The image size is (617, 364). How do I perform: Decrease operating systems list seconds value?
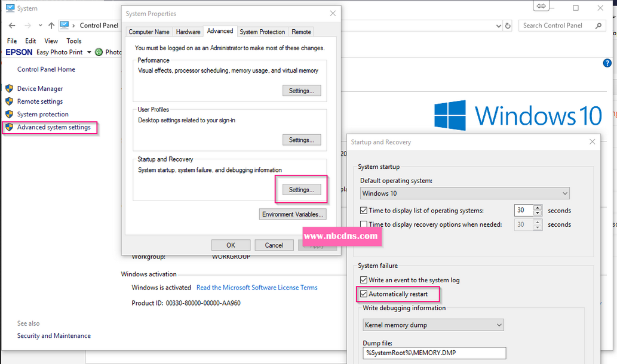[x=538, y=213]
